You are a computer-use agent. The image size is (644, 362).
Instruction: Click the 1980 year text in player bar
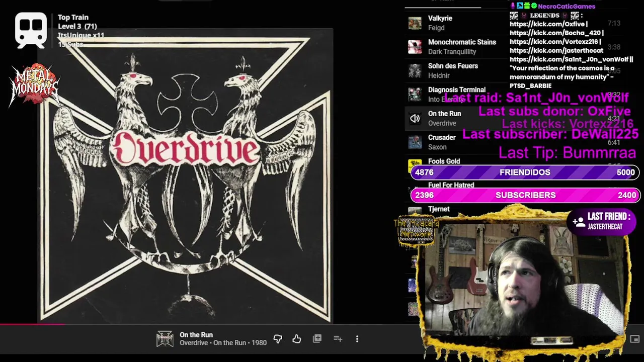click(x=259, y=343)
